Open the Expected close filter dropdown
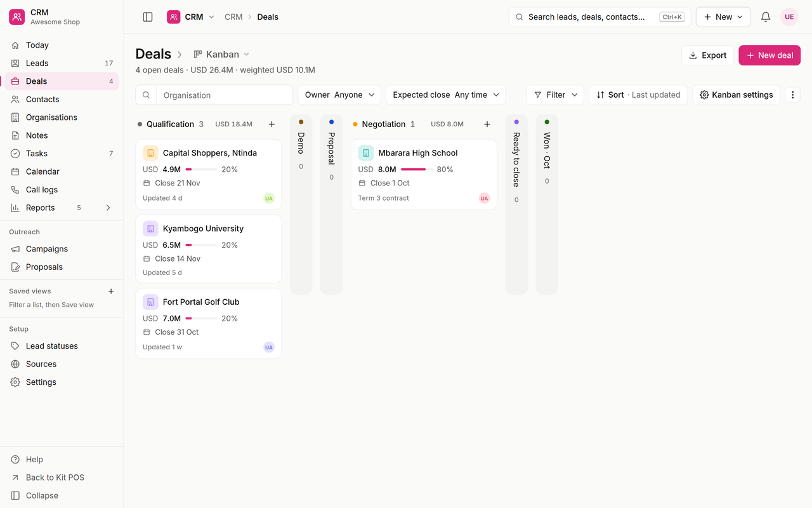 click(x=445, y=95)
